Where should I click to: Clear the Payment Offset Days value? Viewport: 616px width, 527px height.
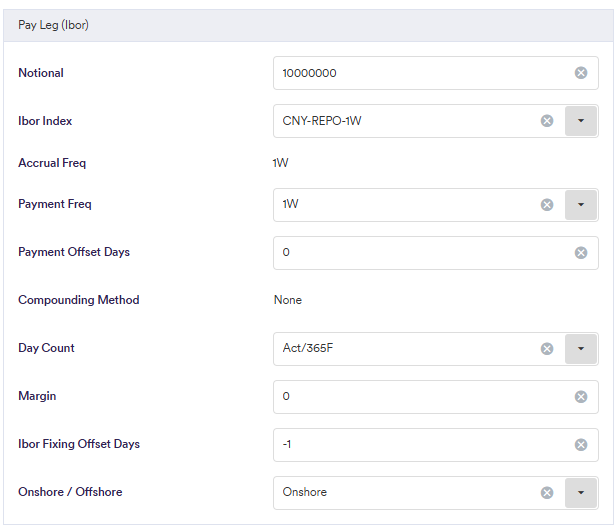[x=580, y=253]
